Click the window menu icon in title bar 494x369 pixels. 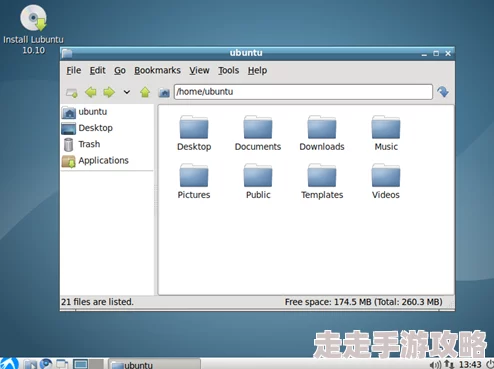[x=67, y=53]
